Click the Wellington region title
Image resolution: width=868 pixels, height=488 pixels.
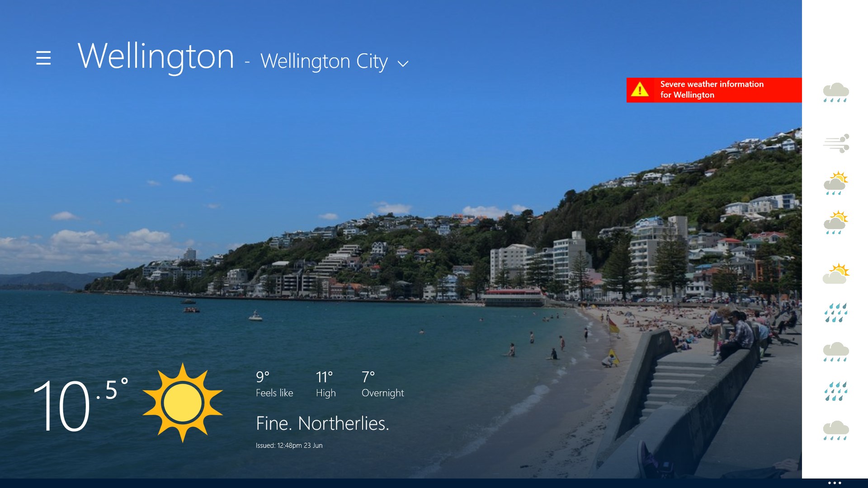(156, 56)
